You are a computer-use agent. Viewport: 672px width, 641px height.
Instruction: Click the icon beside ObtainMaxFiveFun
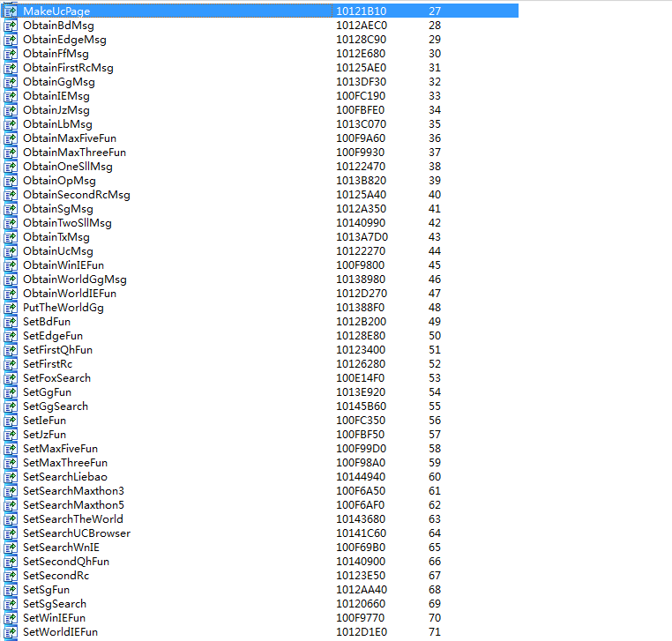(11, 138)
